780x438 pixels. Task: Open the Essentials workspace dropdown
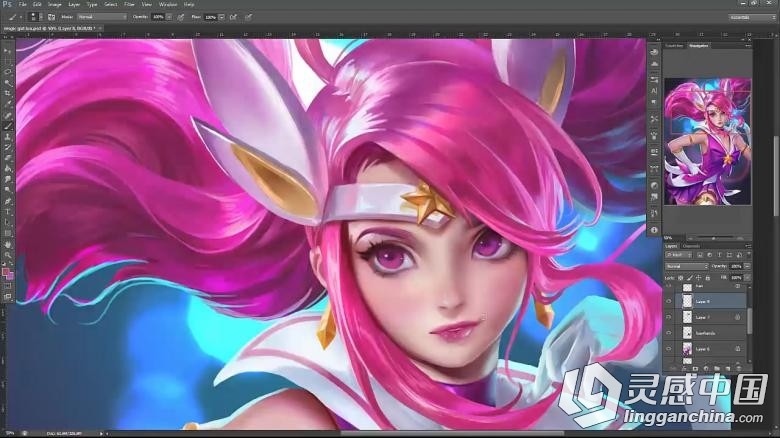pos(752,17)
